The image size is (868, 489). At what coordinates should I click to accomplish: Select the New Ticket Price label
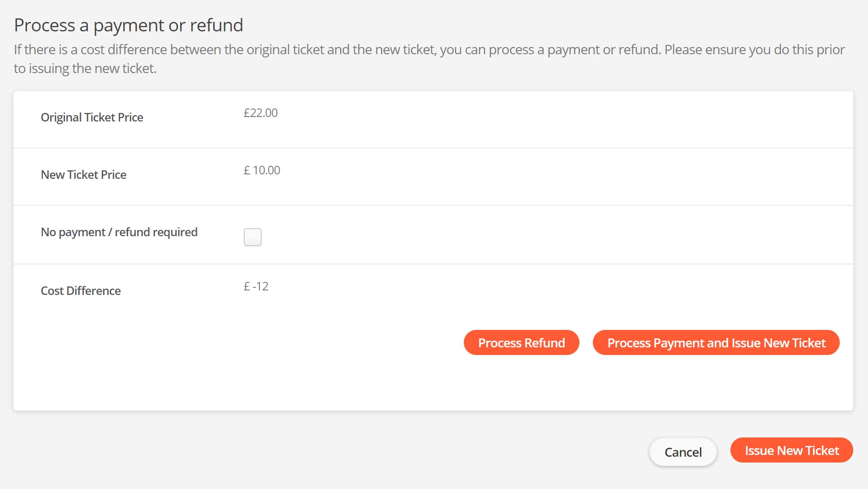point(83,175)
